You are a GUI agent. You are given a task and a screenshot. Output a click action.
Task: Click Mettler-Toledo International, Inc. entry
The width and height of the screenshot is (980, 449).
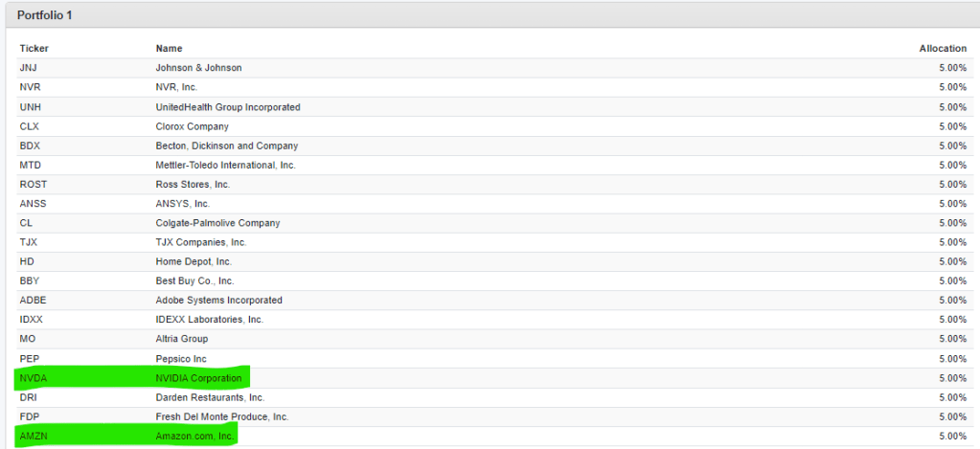[225, 165]
